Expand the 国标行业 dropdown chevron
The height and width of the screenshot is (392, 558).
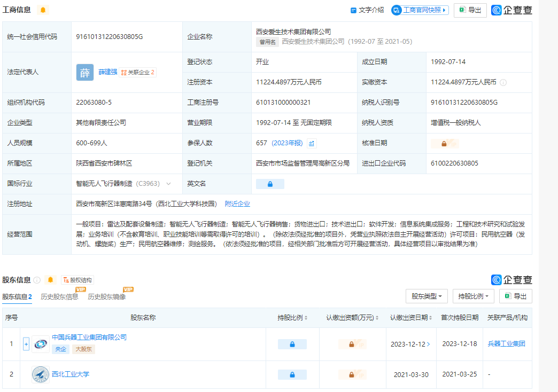(169, 184)
